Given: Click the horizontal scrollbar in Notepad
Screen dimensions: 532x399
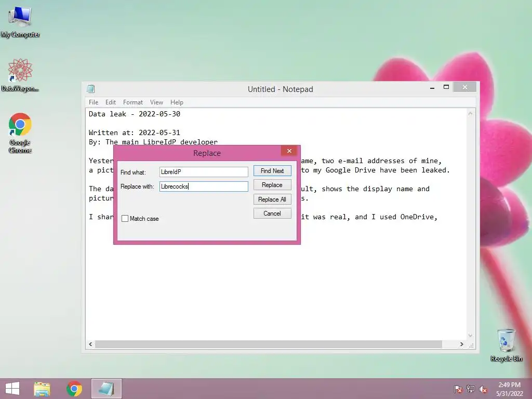Looking at the screenshot, I should (269, 344).
